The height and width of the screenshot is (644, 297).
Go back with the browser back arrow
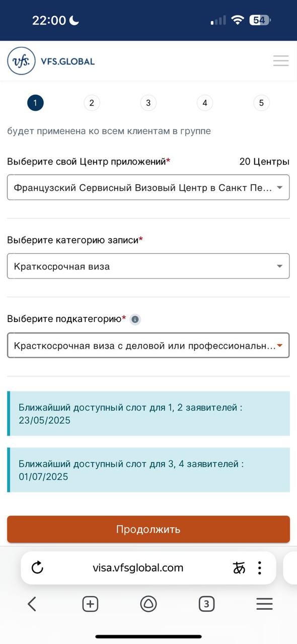click(x=32, y=604)
